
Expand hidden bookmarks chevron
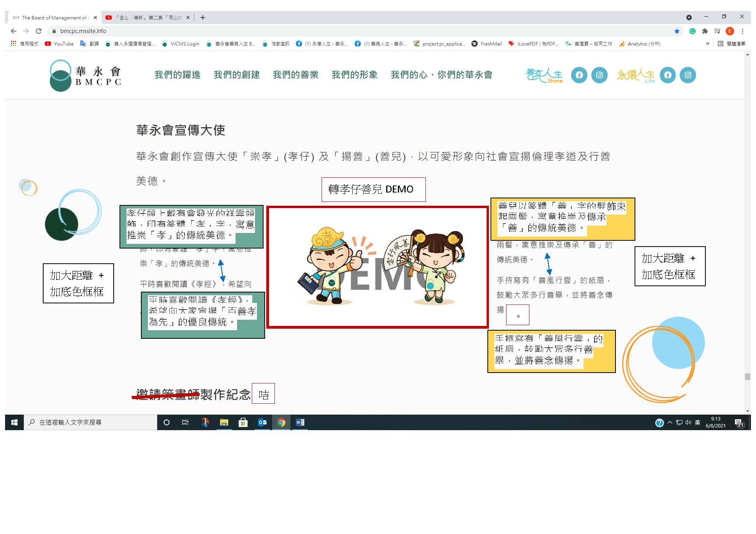(x=707, y=44)
